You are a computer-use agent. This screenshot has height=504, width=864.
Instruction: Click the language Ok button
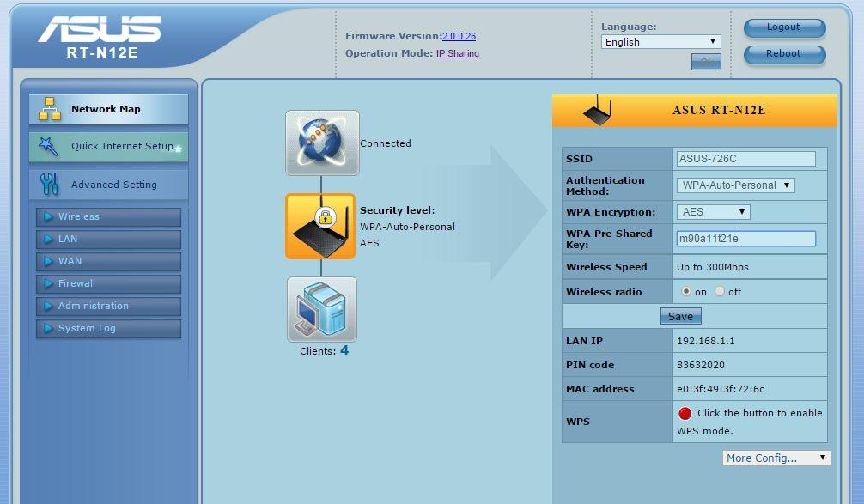coord(706,62)
